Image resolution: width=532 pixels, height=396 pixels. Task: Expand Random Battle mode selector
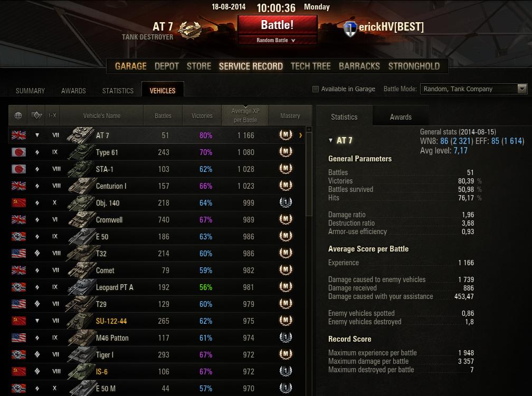pos(276,40)
